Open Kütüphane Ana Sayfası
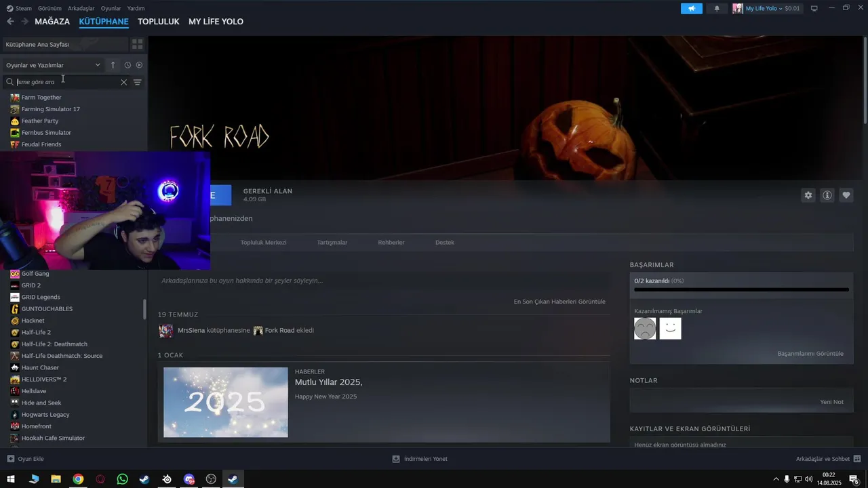The height and width of the screenshot is (488, 868). coord(65,44)
